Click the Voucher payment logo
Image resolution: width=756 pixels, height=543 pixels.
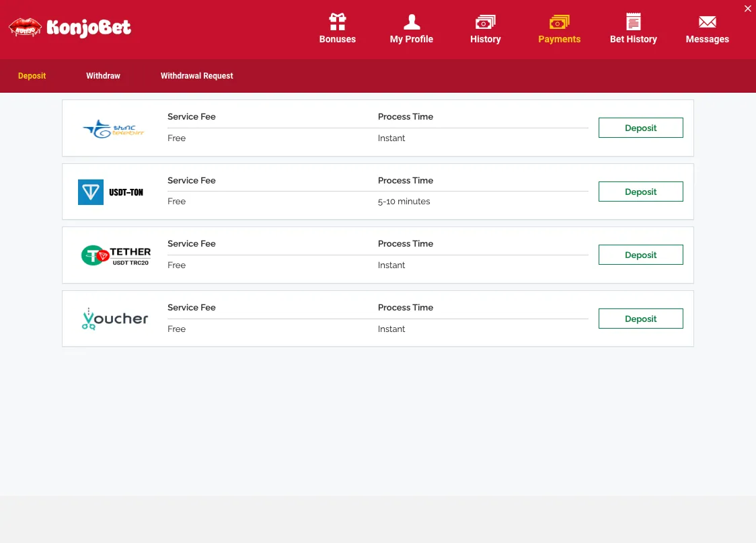(115, 319)
